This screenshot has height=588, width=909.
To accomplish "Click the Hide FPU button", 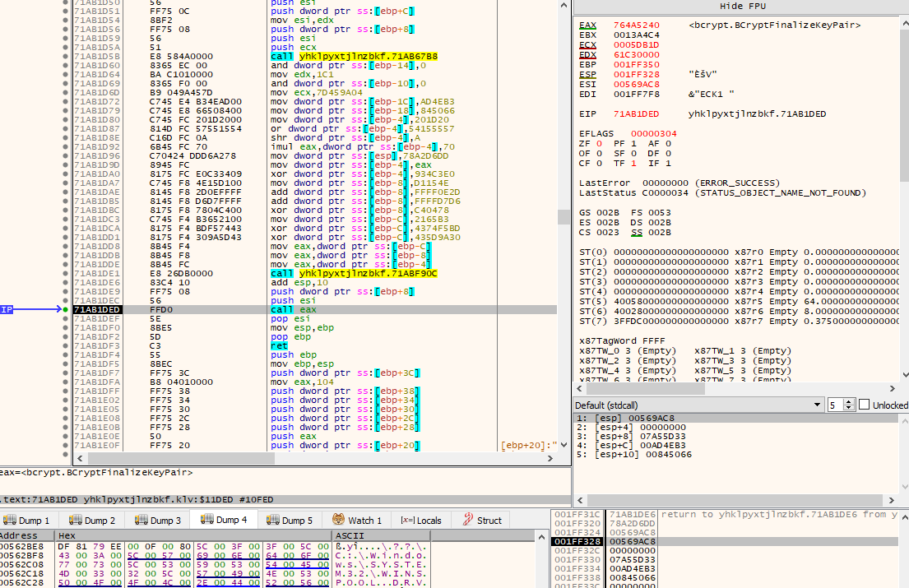I will click(x=742, y=7).
